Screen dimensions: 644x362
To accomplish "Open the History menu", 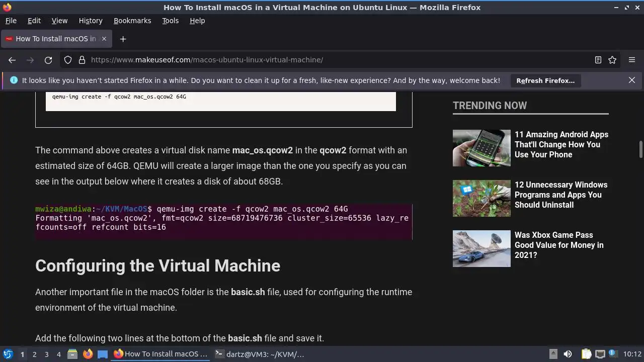I will tap(91, 21).
